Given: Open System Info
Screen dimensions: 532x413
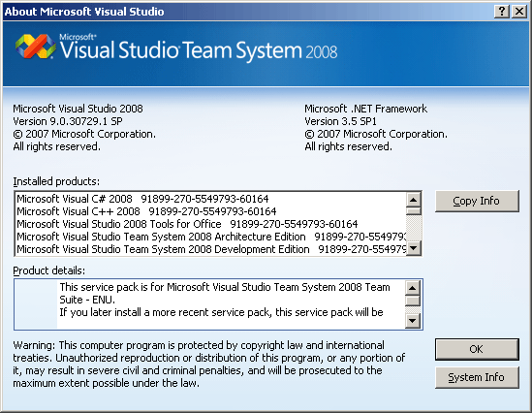Looking at the screenshot, I should point(477,377).
